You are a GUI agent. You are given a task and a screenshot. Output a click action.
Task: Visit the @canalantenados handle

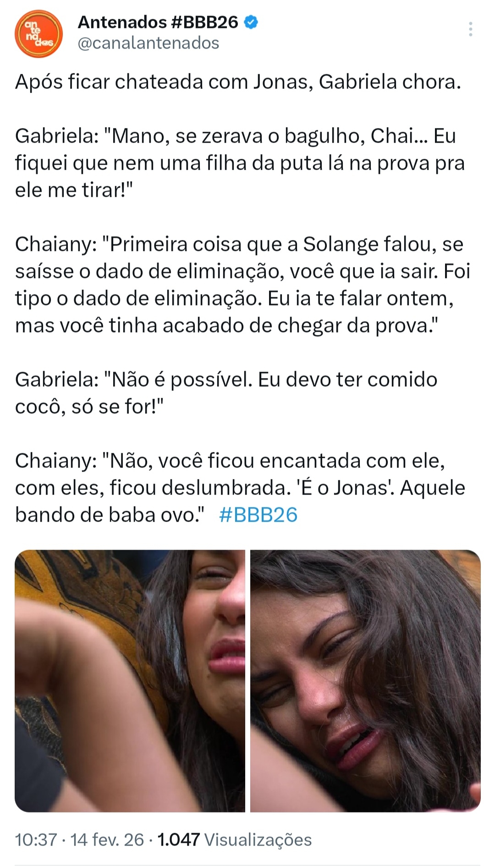pos(148,43)
